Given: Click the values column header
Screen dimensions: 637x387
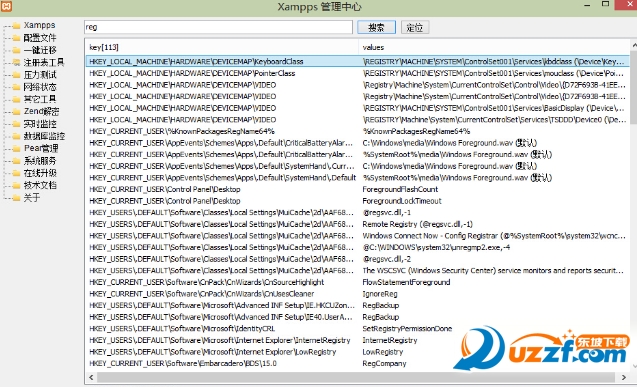Looking at the screenshot, I should (x=494, y=47).
